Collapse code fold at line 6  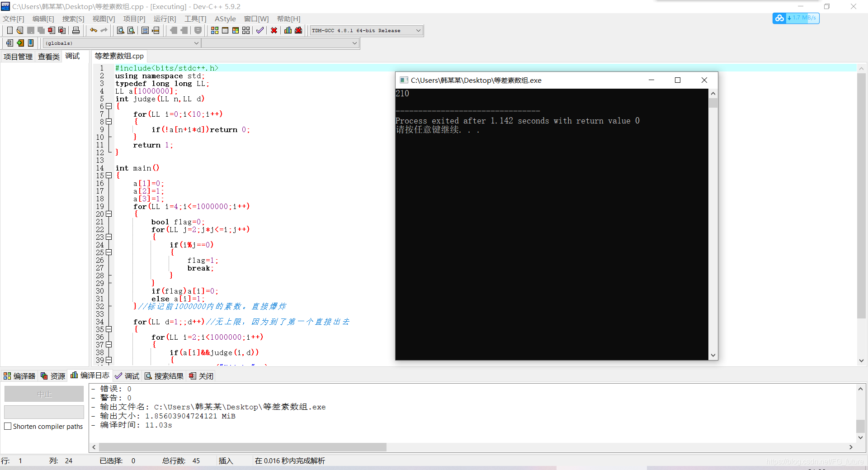click(109, 106)
